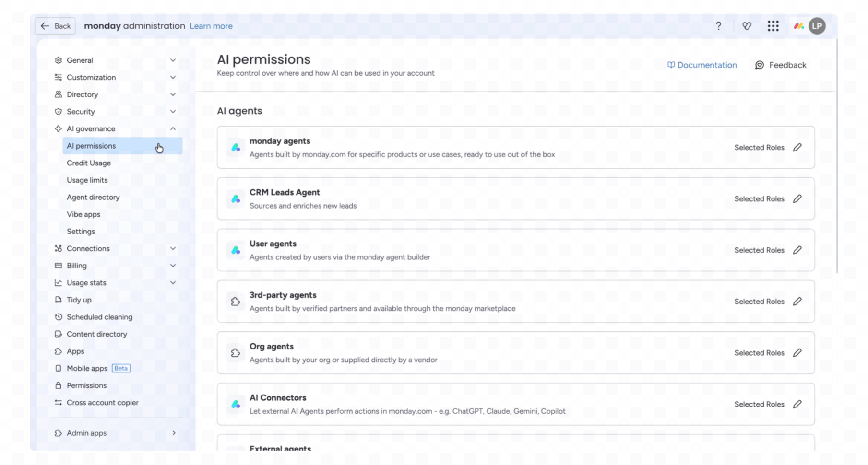Viewport: 868px width, 465px height.
Task: Go to Vibe apps settings page
Action: coord(83,214)
